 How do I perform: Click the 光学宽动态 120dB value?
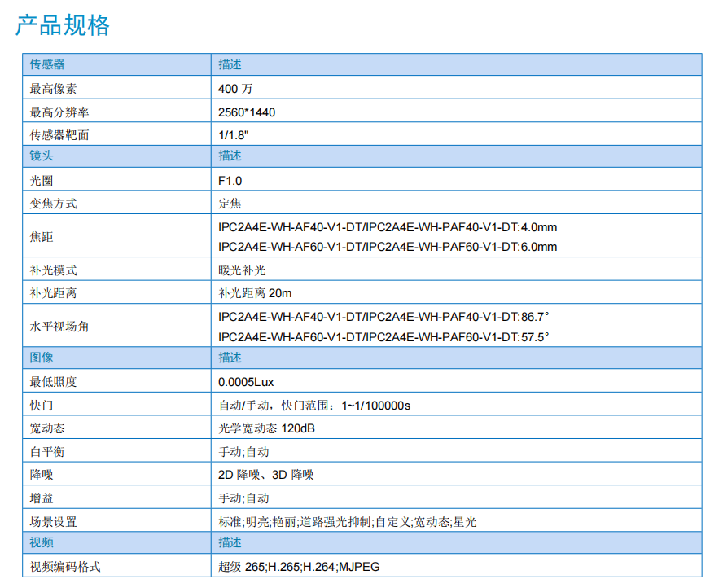pos(266,428)
